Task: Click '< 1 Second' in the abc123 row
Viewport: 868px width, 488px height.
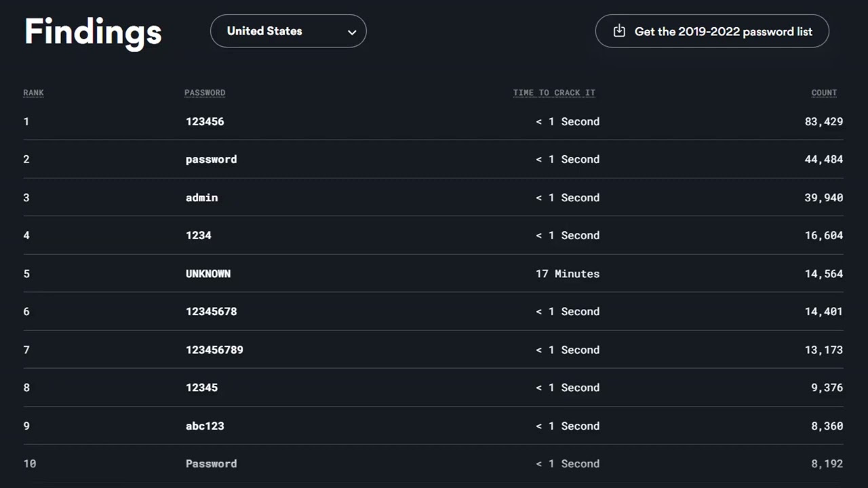Action: click(568, 426)
